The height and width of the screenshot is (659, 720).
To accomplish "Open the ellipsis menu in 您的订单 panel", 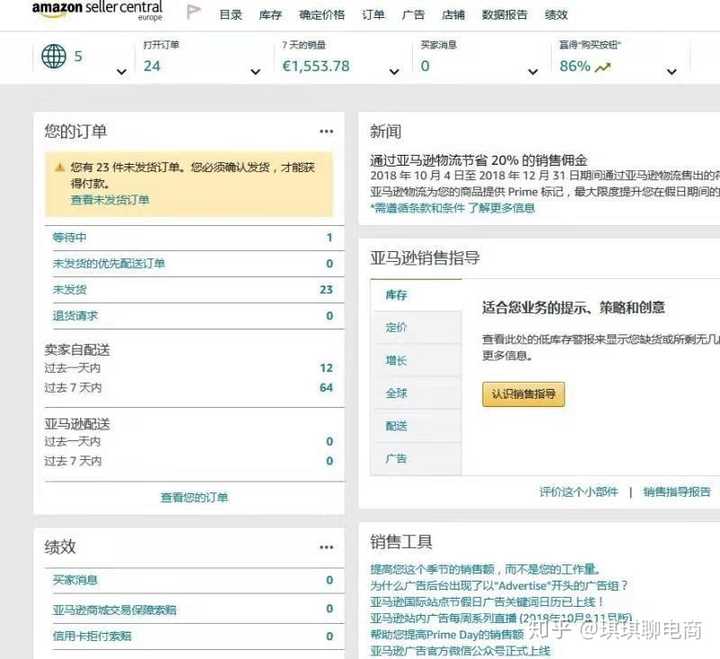I will click(326, 131).
